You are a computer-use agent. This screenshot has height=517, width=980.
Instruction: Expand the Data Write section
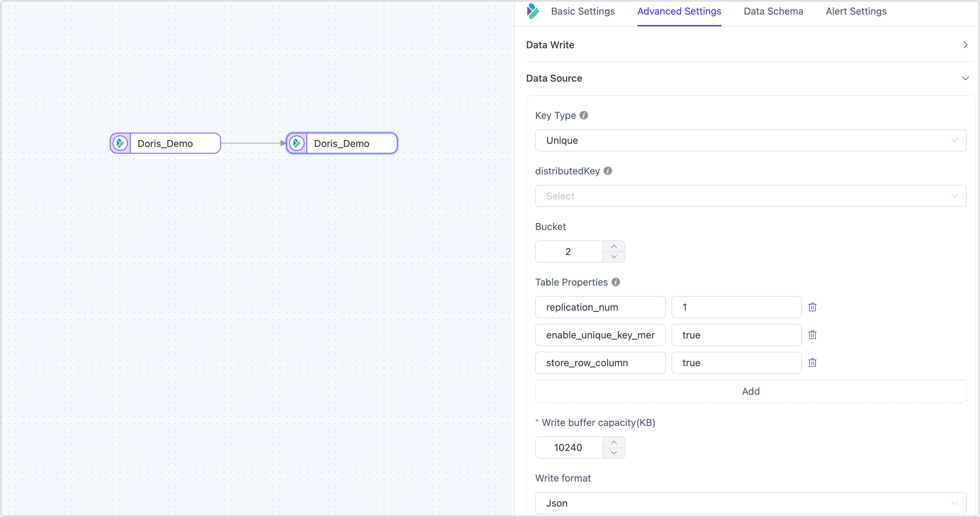[965, 45]
